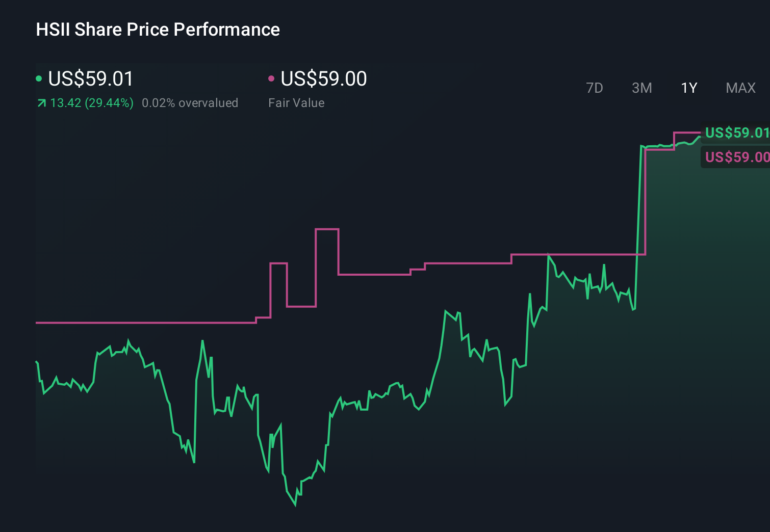This screenshot has width=770, height=532.
Task: Enable the MAX range toggle
Action: click(x=740, y=88)
